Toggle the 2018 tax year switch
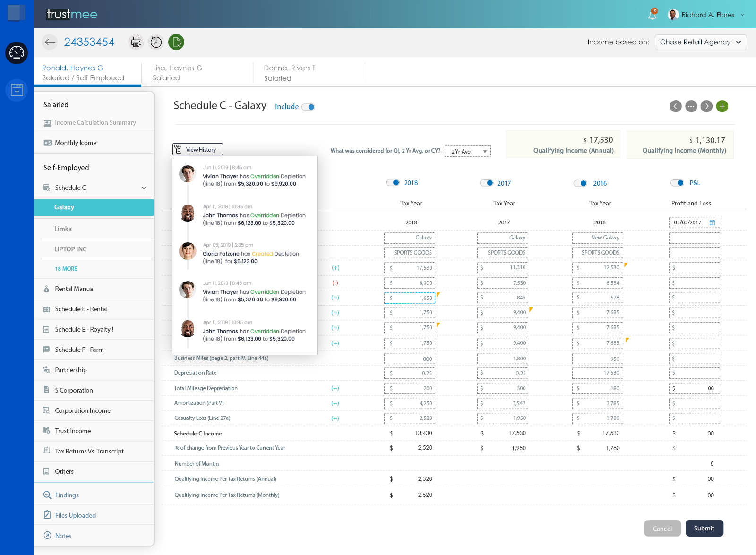Image resolution: width=756 pixels, height=555 pixels. [x=393, y=183]
